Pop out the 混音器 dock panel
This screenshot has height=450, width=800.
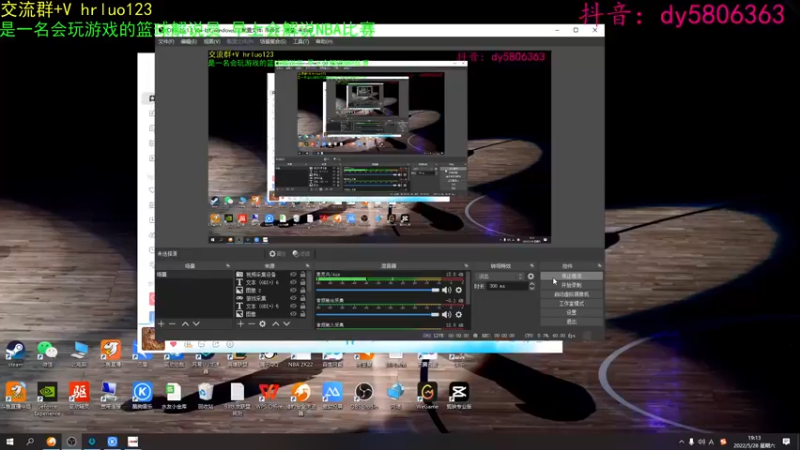click(x=466, y=266)
